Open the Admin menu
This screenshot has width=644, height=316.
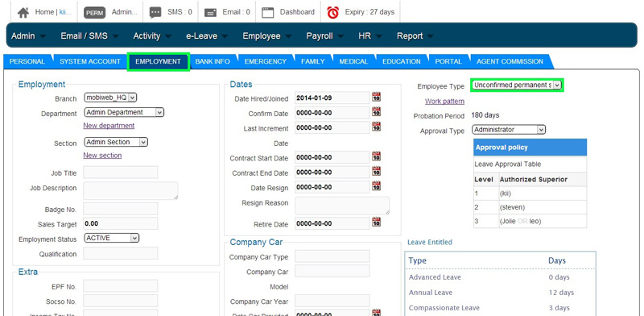click(x=28, y=36)
